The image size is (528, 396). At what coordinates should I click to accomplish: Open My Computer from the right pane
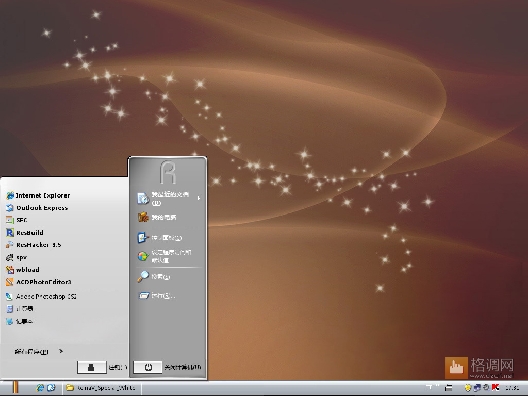coord(157,217)
